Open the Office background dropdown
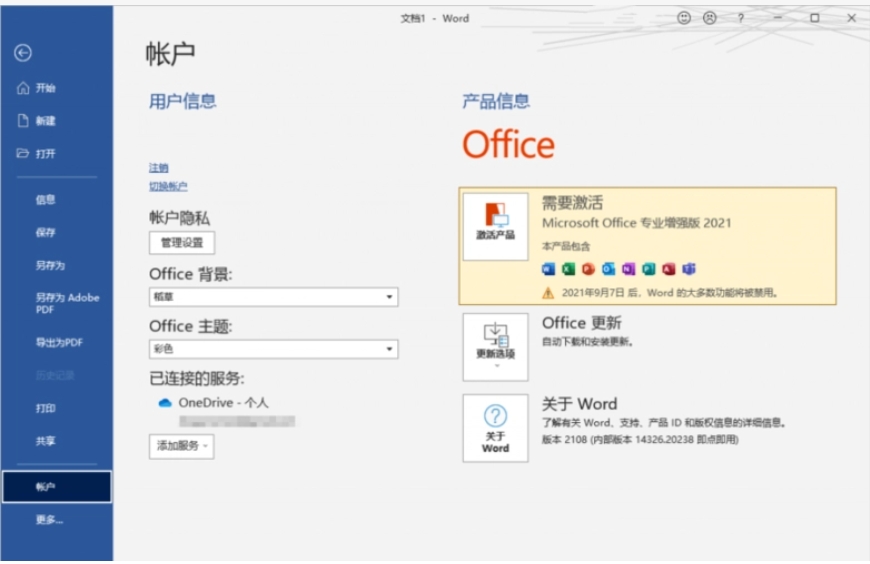Viewport: 870px width, 564px height. (x=274, y=297)
